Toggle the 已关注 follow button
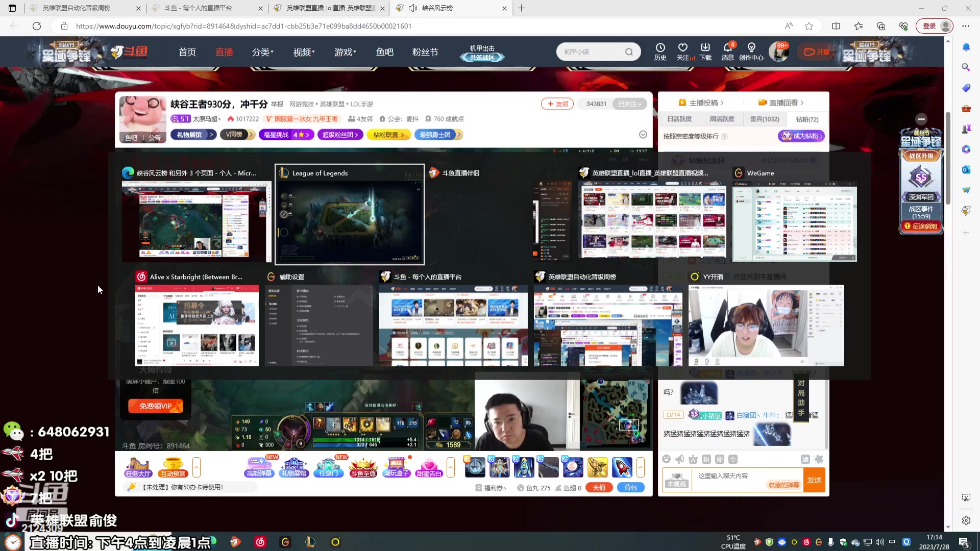The image size is (980, 551). (x=630, y=104)
